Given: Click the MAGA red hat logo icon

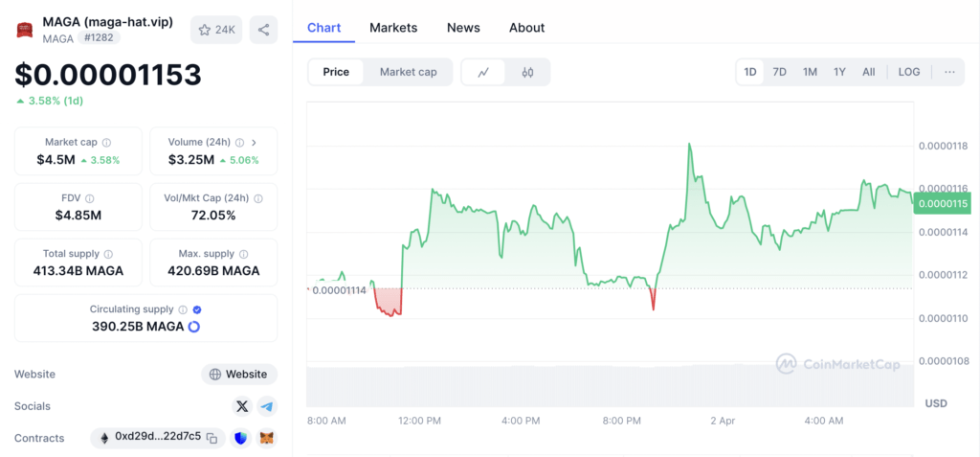Looking at the screenshot, I should pyautogui.click(x=25, y=30).
